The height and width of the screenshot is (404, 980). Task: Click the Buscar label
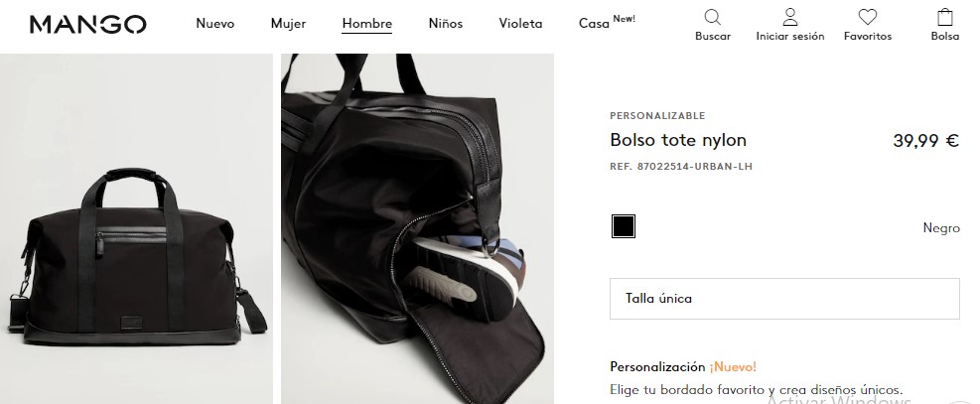[713, 36]
